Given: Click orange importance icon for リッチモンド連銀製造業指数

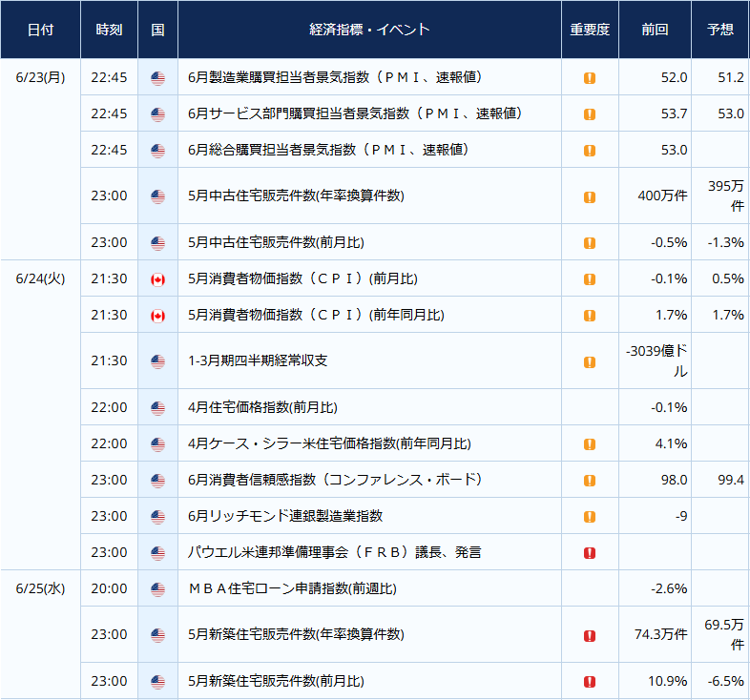Looking at the screenshot, I should [590, 517].
